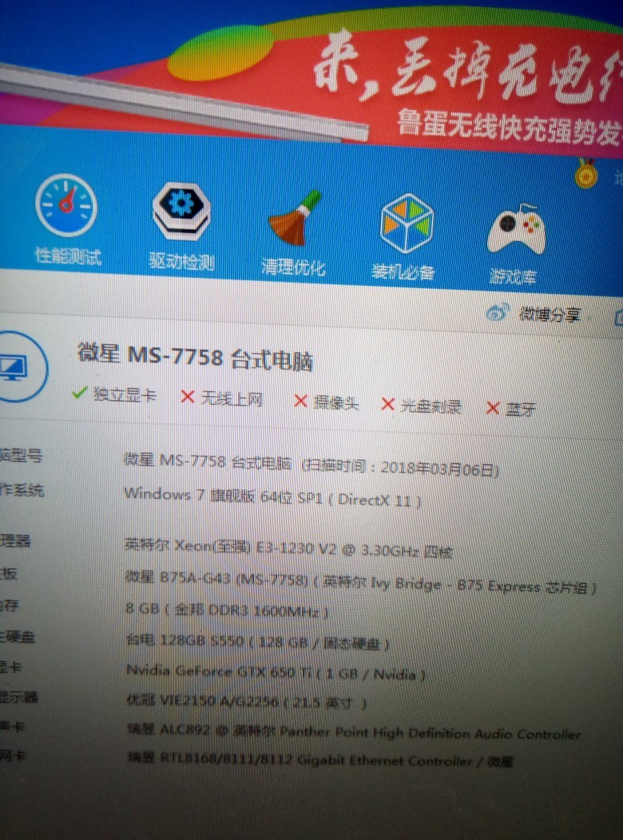Click the red X next to 蓝牙
Screen dimensions: 623x840
pyautogui.click(x=492, y=408)
